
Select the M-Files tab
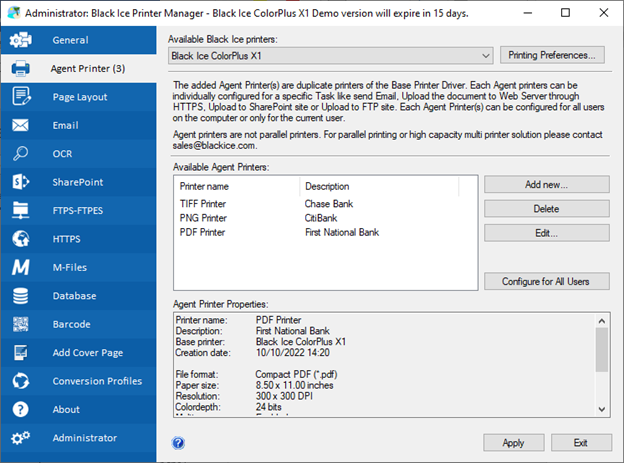pyautogui.click(x=78, y=268)
